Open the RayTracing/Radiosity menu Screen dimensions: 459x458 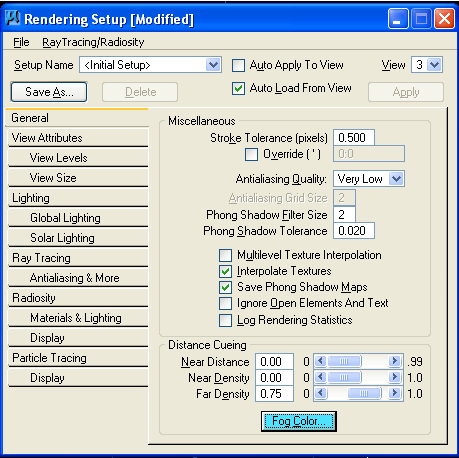coord(93,42)
